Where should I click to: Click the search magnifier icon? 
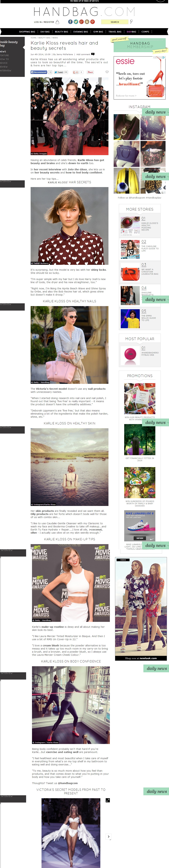(131, 22)
